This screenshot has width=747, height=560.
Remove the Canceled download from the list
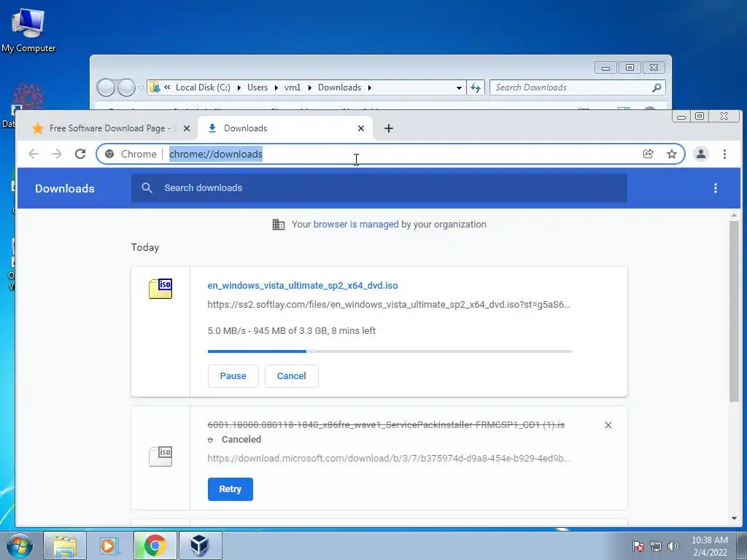pyautogui.click(x=608, y=425)
